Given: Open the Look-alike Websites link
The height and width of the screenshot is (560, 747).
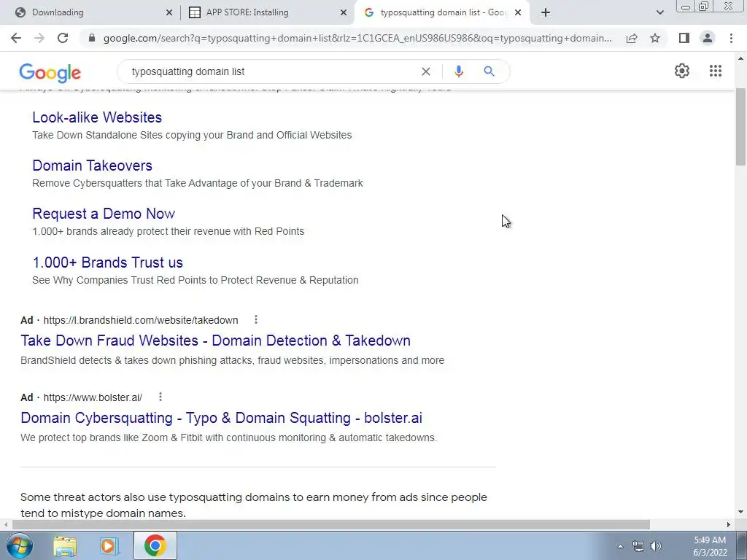Looking at the screenshot, I should coord(97,117).
